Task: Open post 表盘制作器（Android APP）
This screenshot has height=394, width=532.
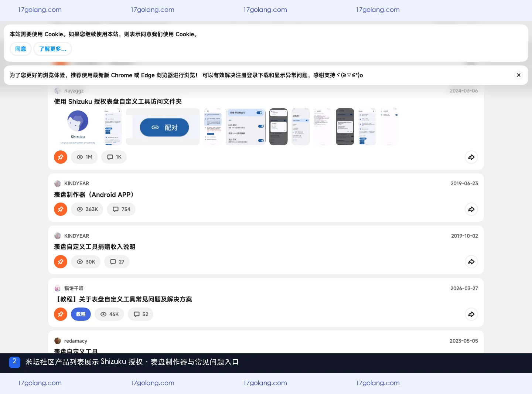Action: click(x=94, y=195)
